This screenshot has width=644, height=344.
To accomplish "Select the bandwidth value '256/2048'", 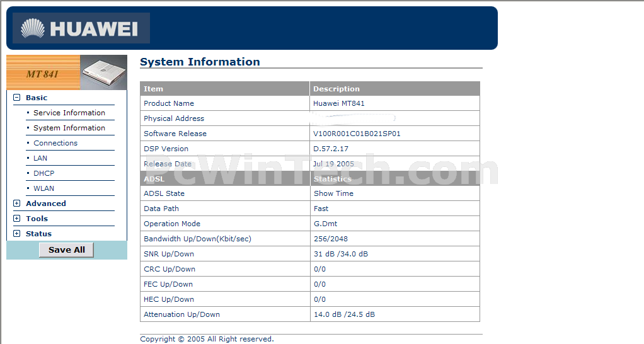I will [x=331, y=239].
